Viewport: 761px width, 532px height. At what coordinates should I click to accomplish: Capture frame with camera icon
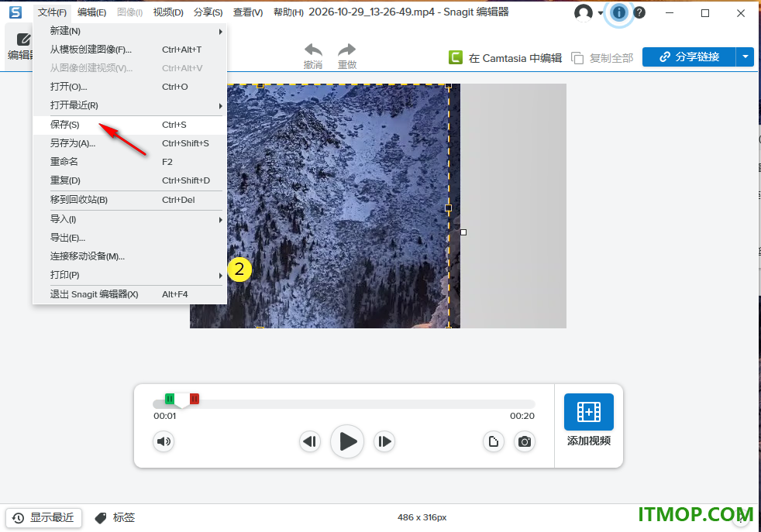pyautogui.click(x=524, y=441)
